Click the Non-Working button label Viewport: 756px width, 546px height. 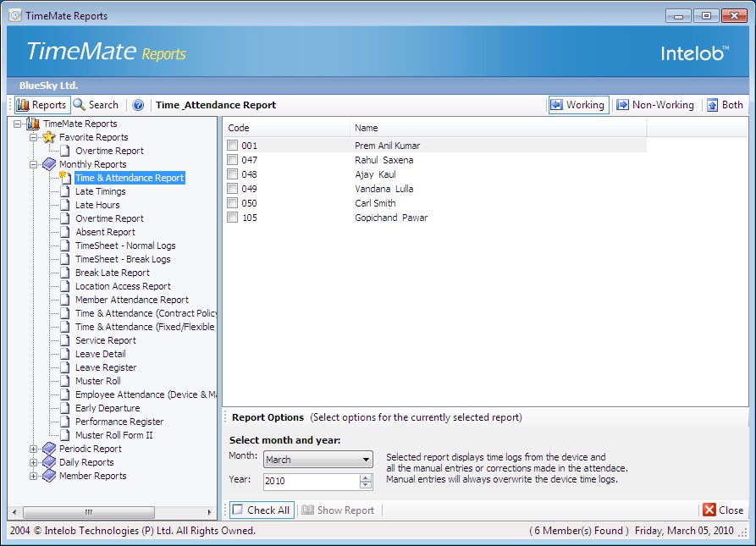click(663, 105)
